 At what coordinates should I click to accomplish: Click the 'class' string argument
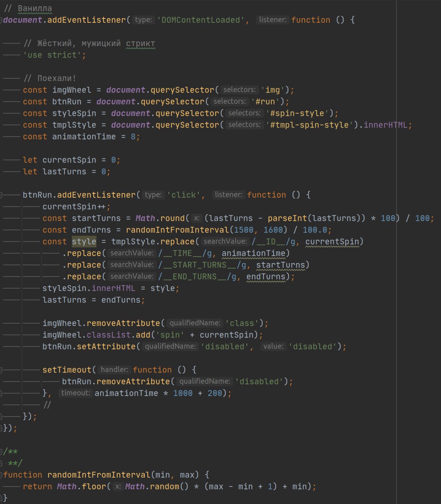(x=242, y=323)
